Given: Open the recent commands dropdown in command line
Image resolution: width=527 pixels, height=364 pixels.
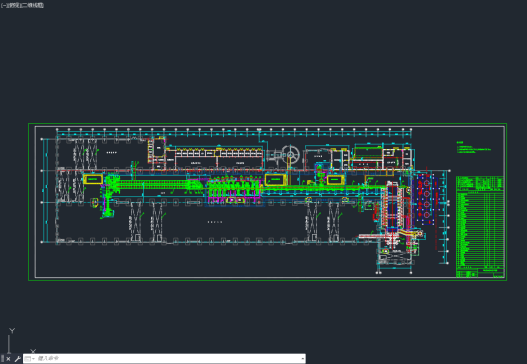Looking at the screenshot, I should [29, 359].
